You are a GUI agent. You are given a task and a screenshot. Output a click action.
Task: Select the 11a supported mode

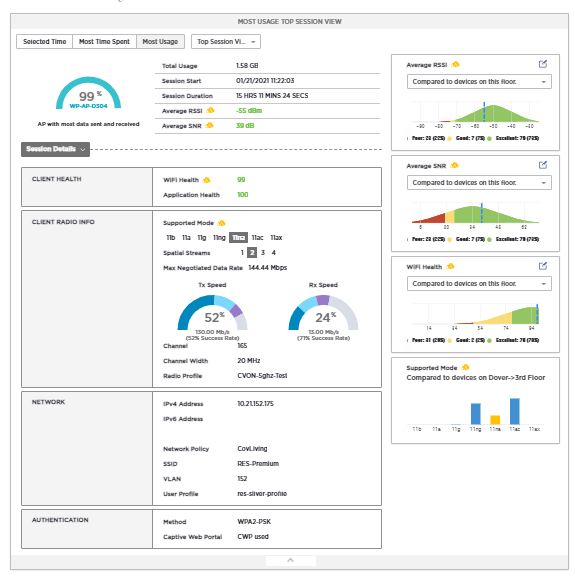tap(186, 237)
